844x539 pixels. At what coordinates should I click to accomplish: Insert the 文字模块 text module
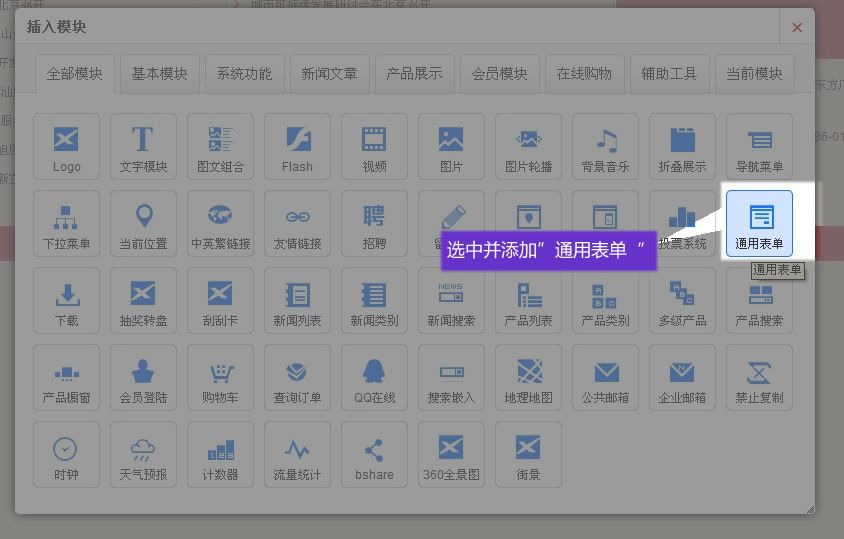click(x=143, y=146)
